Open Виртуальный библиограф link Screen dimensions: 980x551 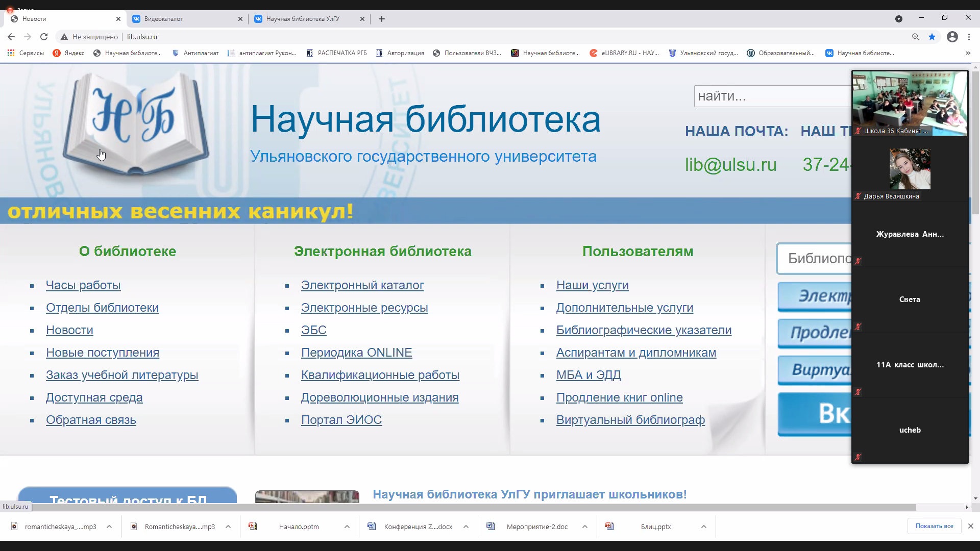631,420
